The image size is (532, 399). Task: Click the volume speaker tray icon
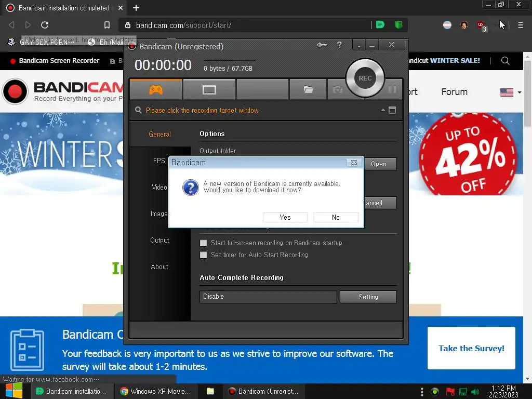click(x=475, y=392)
